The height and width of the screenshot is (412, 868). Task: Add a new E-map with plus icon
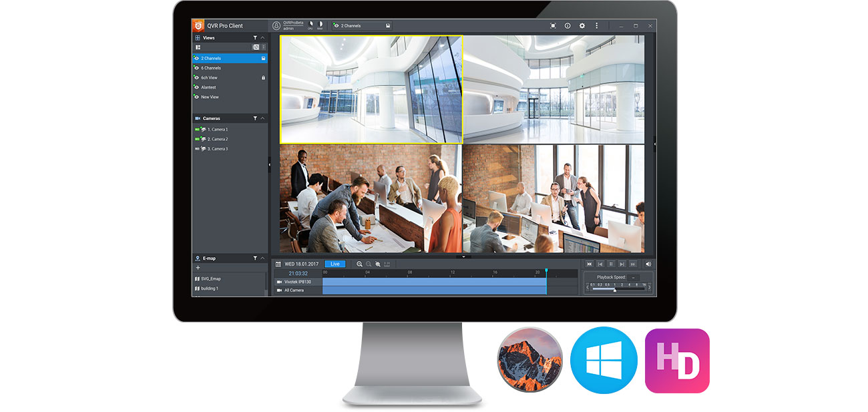(198, 267)
